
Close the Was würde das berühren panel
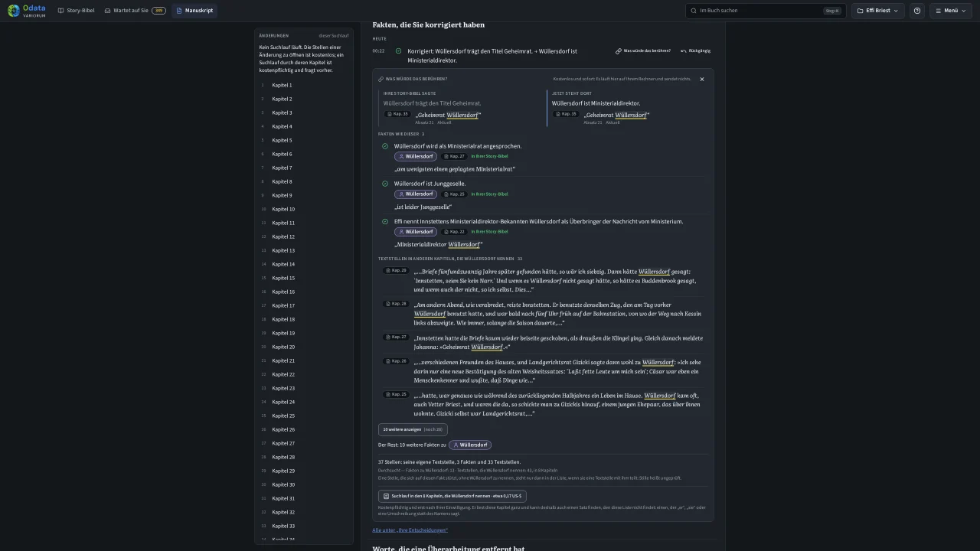click(702, 79)
